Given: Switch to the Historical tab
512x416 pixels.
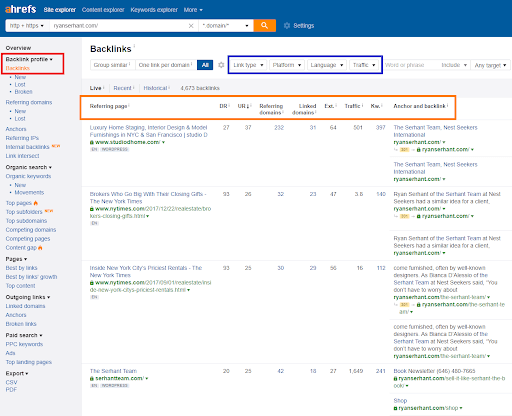Looking at the screenshot, I should 155,88.
